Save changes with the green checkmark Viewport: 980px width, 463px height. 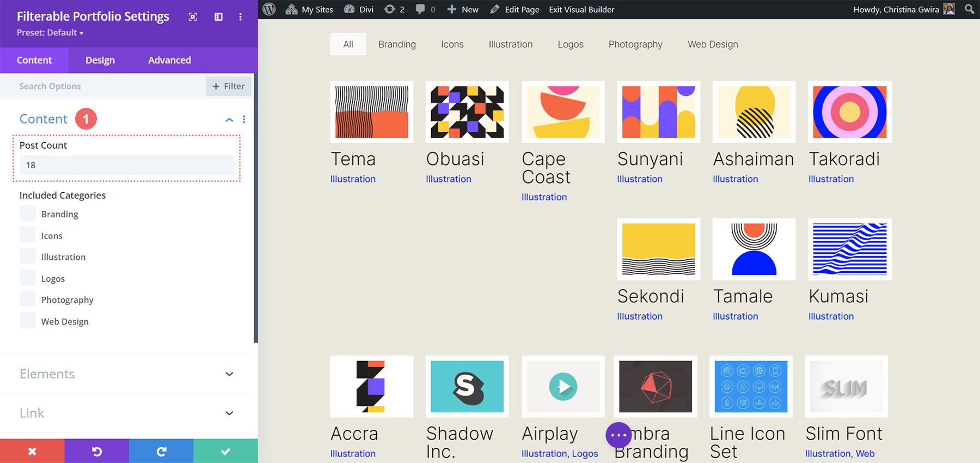[x=225, y=451]
